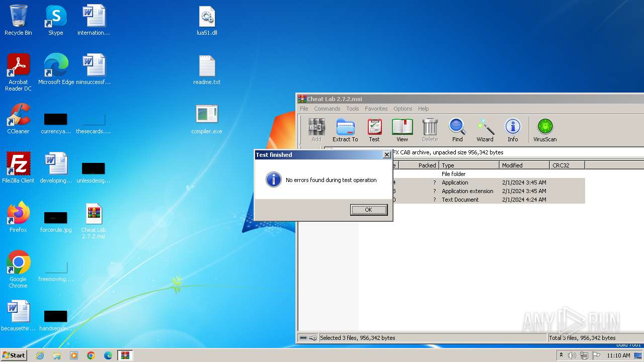644x362 pixels.
Task: Click the Microsoft Edge desktop shortcut
Action: (x=56, y=69)
